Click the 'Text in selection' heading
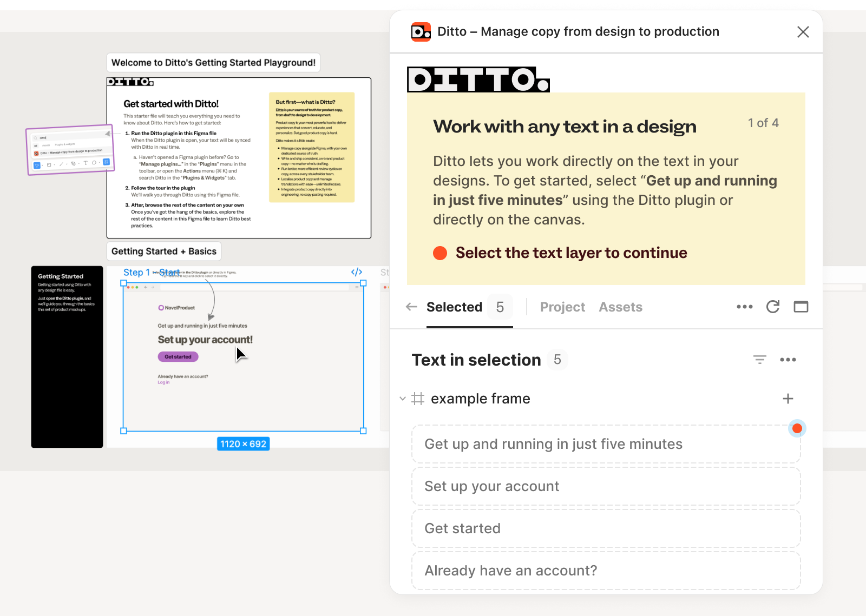 click(x=476, y=360)
